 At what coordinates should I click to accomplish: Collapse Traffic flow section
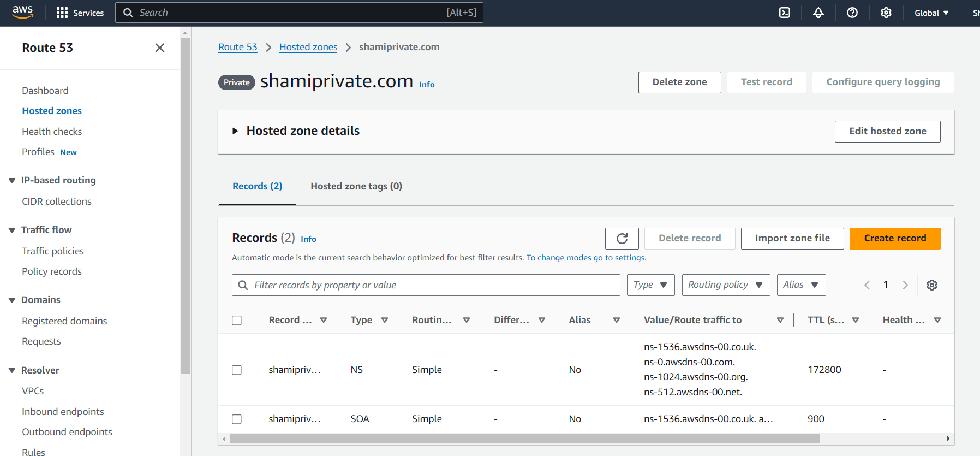12,230
